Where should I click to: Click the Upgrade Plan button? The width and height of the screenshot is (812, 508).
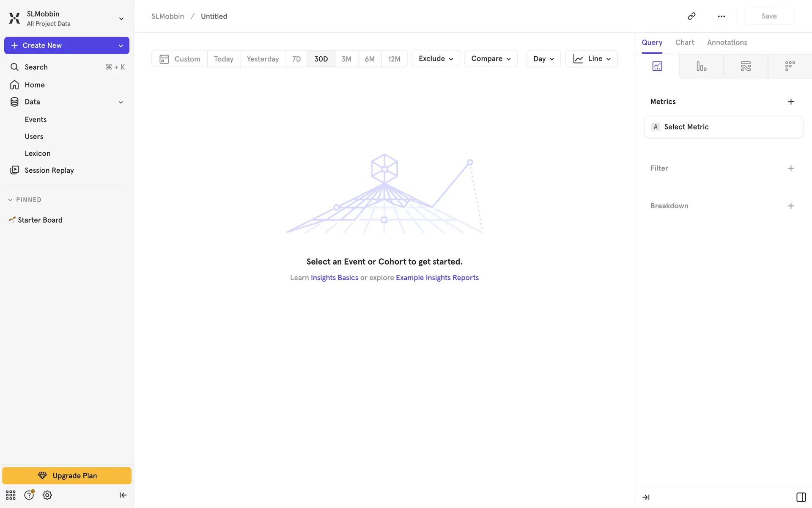click(x=67, y=475)
